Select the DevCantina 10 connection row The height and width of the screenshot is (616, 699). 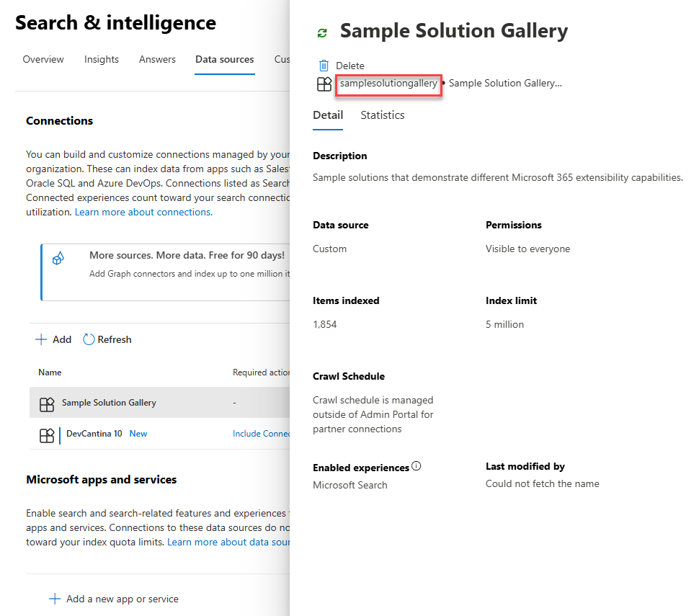[159, 434]
